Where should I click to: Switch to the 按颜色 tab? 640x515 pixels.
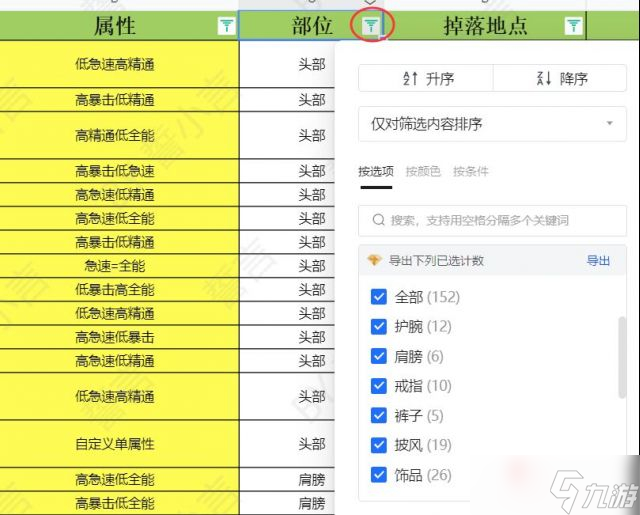423,171
